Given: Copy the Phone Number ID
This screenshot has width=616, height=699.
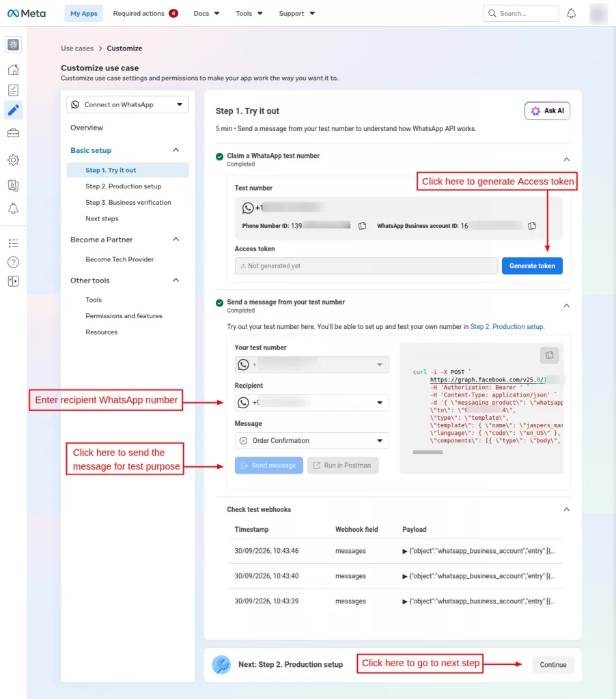Looking at the screenshot, I should (362, 226).
